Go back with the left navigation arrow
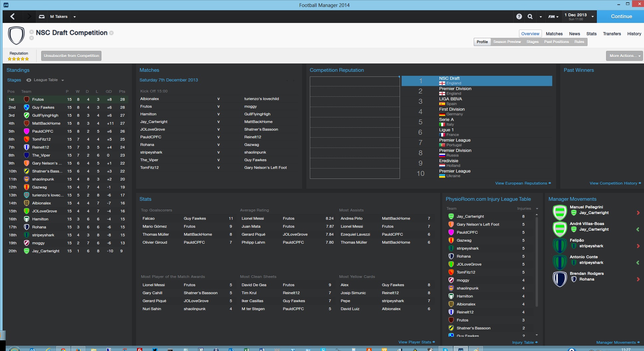Image resolution: width=644 pixels, height=351 pixels. pos(12,16)
